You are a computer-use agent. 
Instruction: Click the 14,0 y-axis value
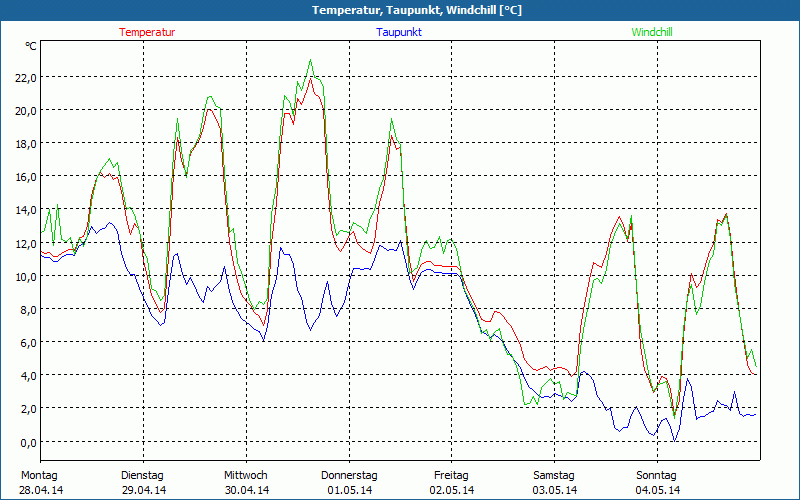pyautogui.click(x=26, y=210)
